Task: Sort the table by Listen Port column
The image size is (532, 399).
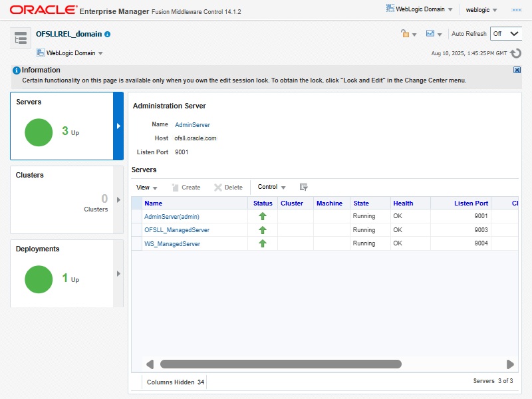Action: click(x=470, y=203)
